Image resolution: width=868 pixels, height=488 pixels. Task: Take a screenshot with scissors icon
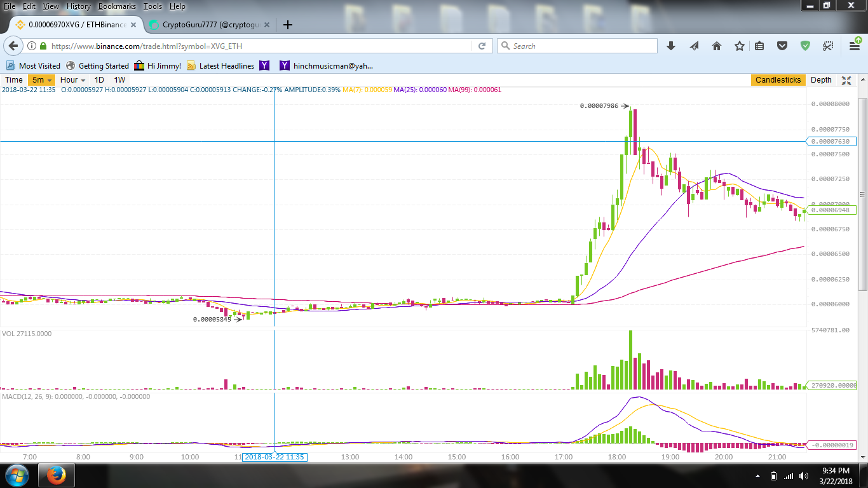827,46
